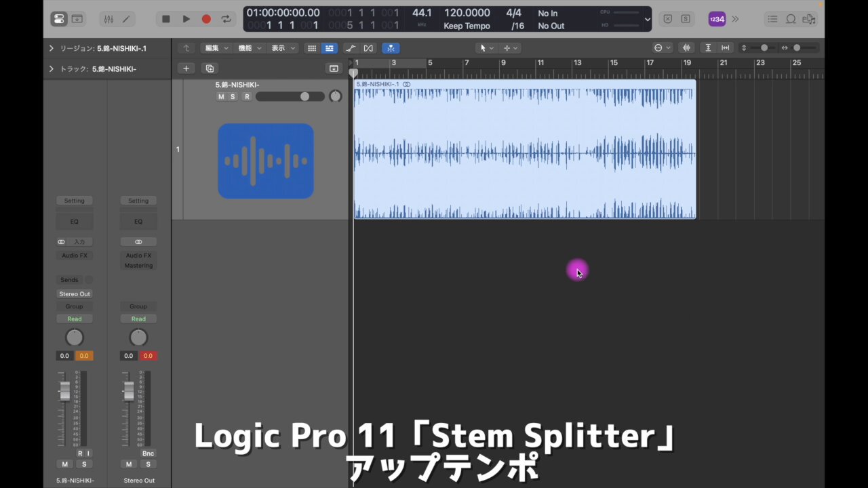
Task: Record-enable the 5.錦-NISHIKI- track header
Action: [247, 97]
